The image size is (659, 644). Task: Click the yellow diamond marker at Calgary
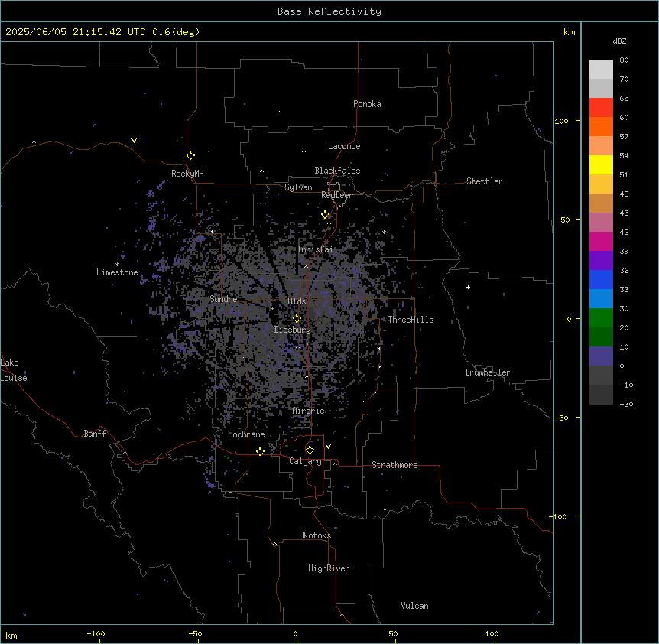click(x=310, y=450)
